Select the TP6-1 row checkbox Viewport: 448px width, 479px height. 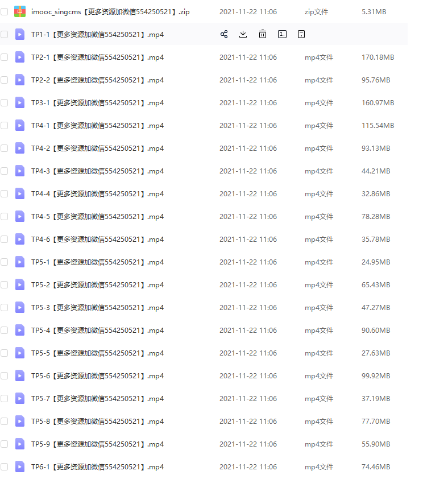coord(5,467)
